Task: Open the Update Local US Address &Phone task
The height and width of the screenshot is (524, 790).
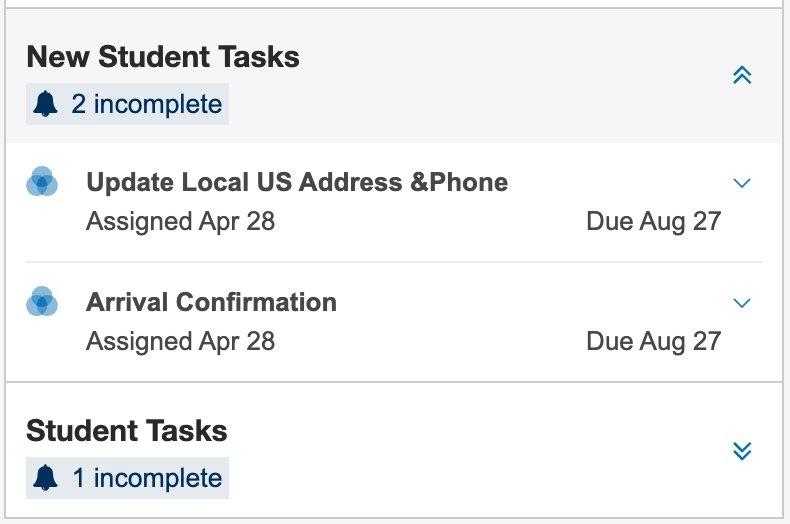Action: point(297,182)
